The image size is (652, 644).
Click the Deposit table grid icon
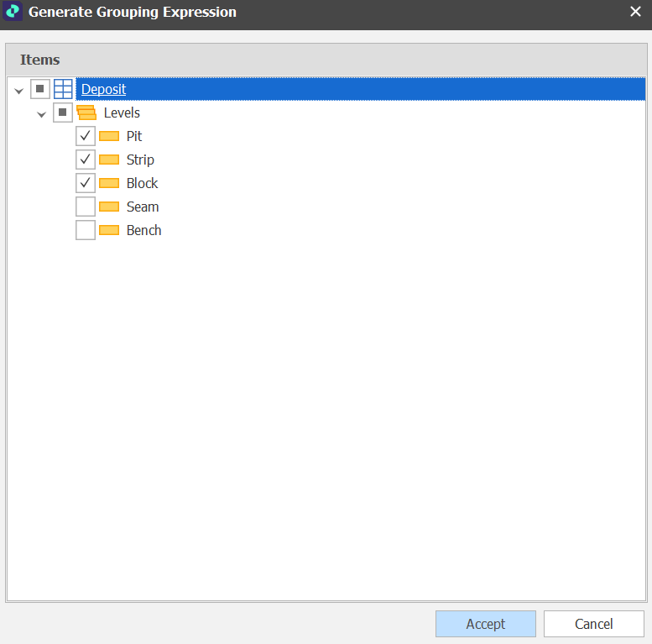pyautogui.click(x=64, y=89)
